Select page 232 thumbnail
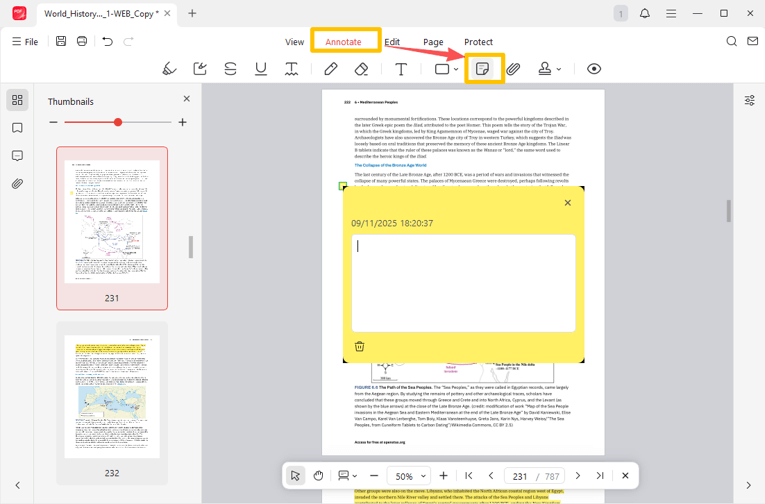765x504 pixels. [112, 403]
